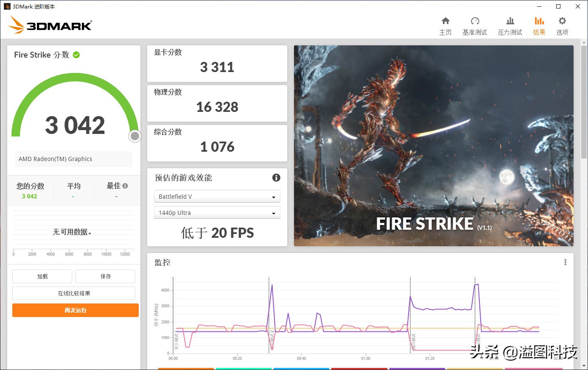
Task: Minimize the 3DMark window
Action: tap(539, 6)
